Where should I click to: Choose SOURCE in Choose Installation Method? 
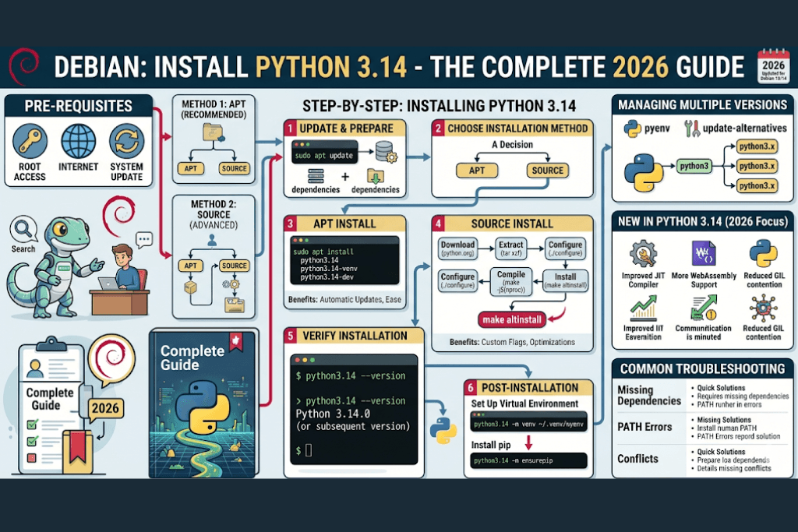(x=548, y=171)
